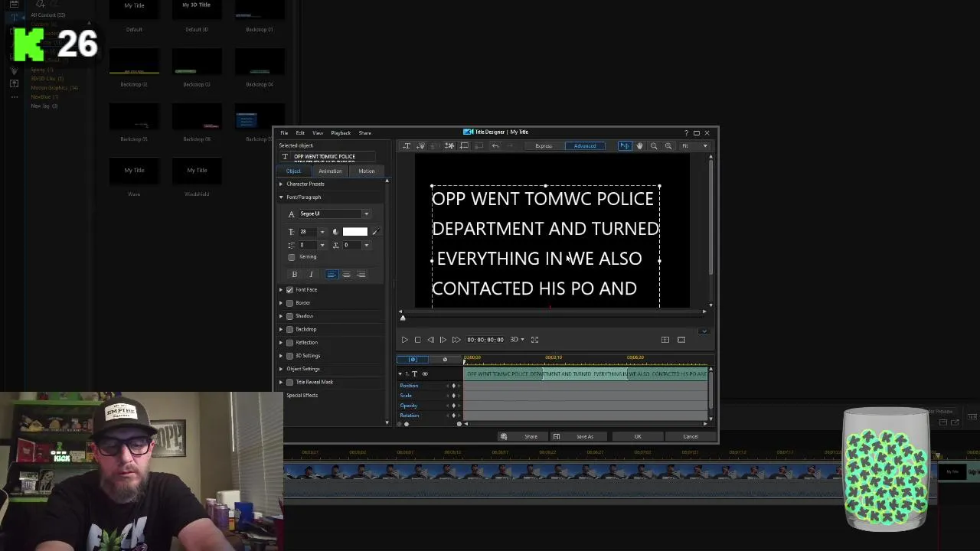Image resolution: width=980 pixels, height=551 pixels.
Task: Align text right
Action: coord(361,274)
